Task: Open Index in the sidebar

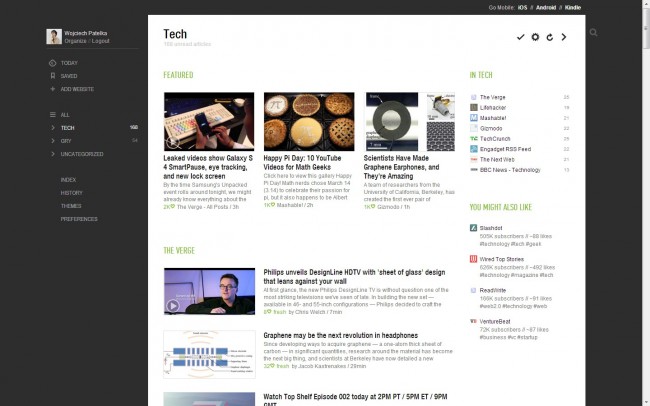Action: (x=68, y=180)
